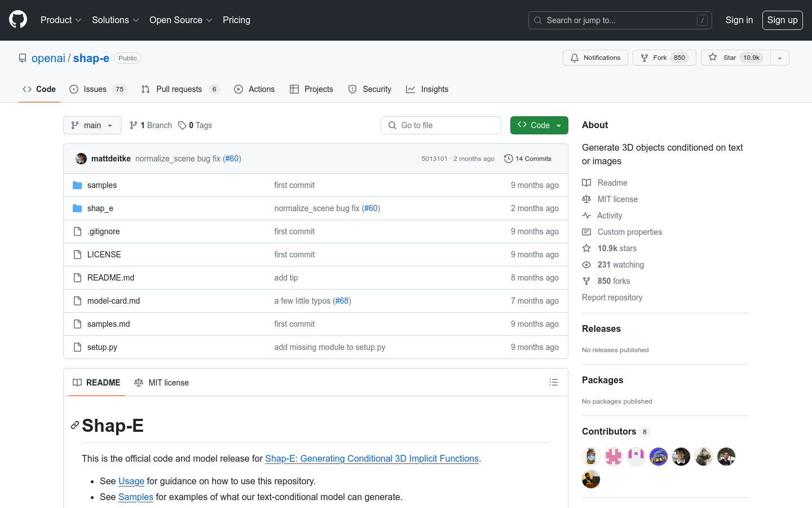
Task: Open Custom properties in sidebar
Action: point(622,232)
